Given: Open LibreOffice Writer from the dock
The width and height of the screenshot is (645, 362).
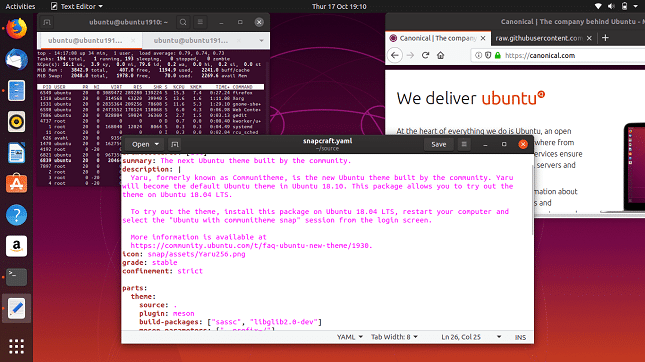Looking at the screenshot, I should [x=16, y=153].
